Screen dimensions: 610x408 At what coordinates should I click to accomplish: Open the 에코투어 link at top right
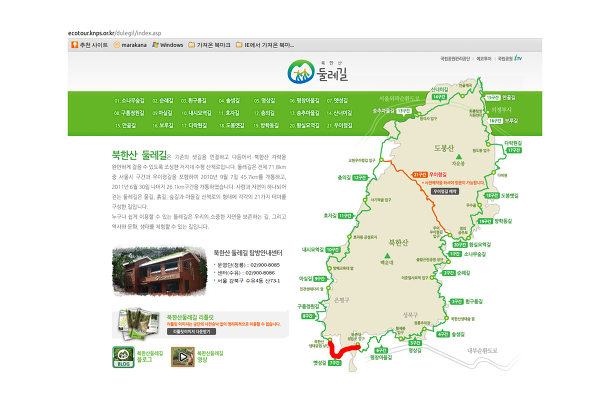pos(484,59)
